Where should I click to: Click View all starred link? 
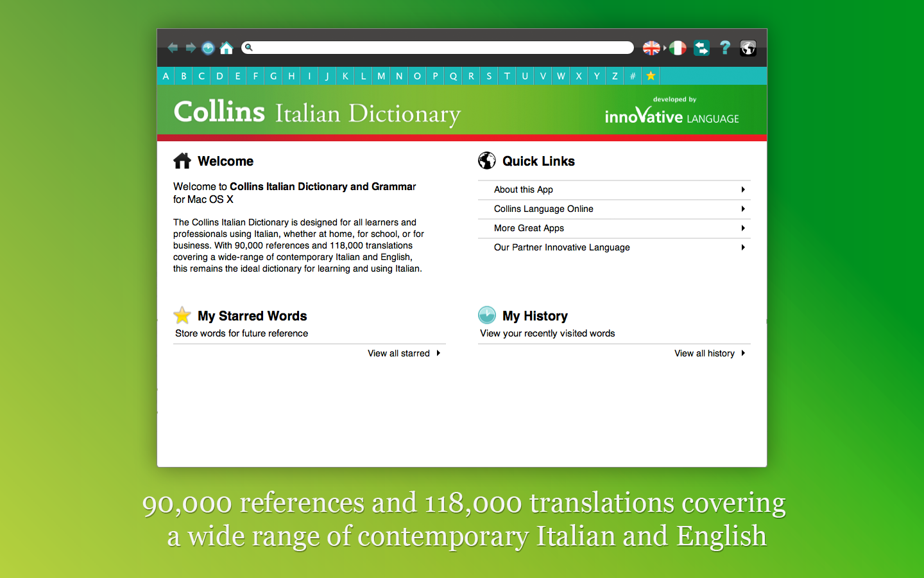(x=398, y=353)
